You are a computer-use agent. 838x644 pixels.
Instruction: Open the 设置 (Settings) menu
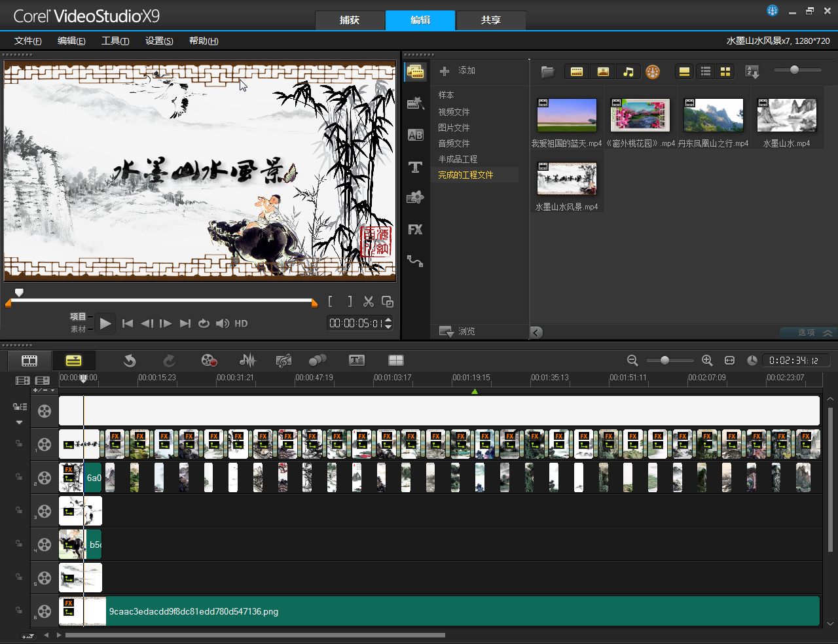click(159, 41)
